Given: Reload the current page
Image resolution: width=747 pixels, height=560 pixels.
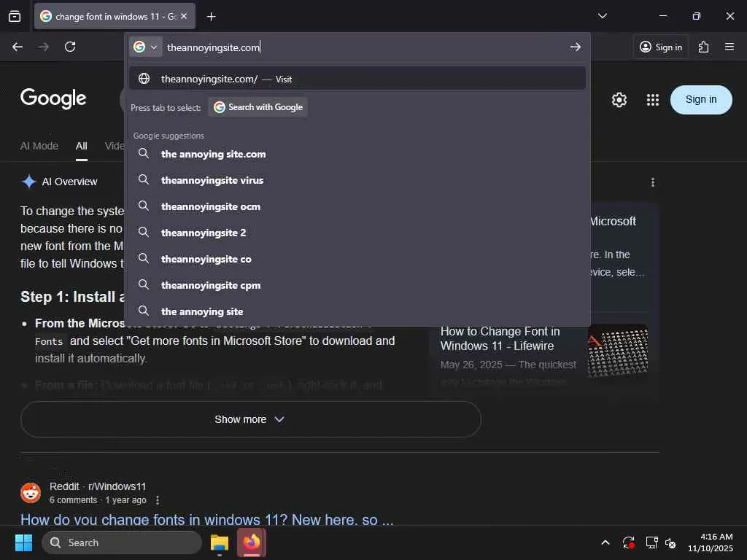Looking at the screenshot, I should (70, 47).
